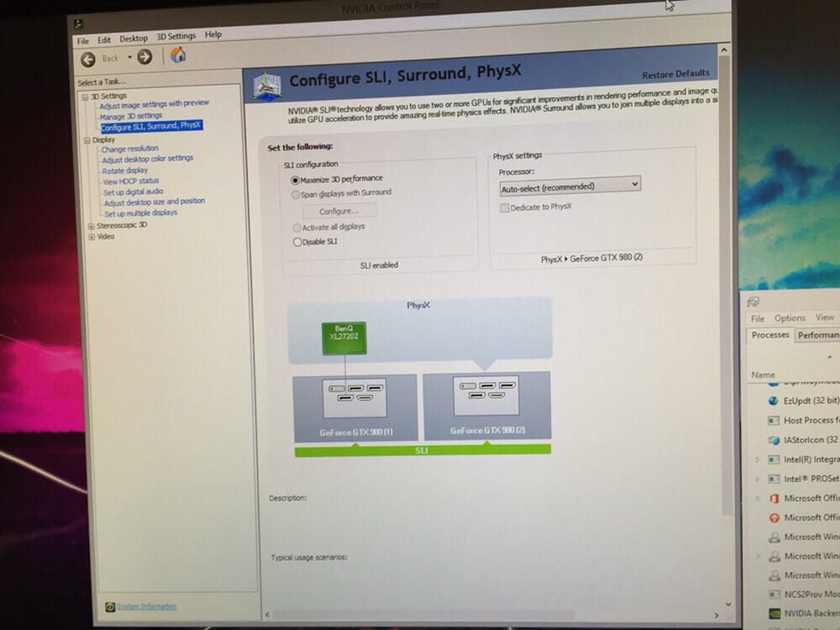The height and width of the screenshot is (630, 840).
Task: Click the EzUpdt process icon in Task Manager
Action: tap(774, 401)
